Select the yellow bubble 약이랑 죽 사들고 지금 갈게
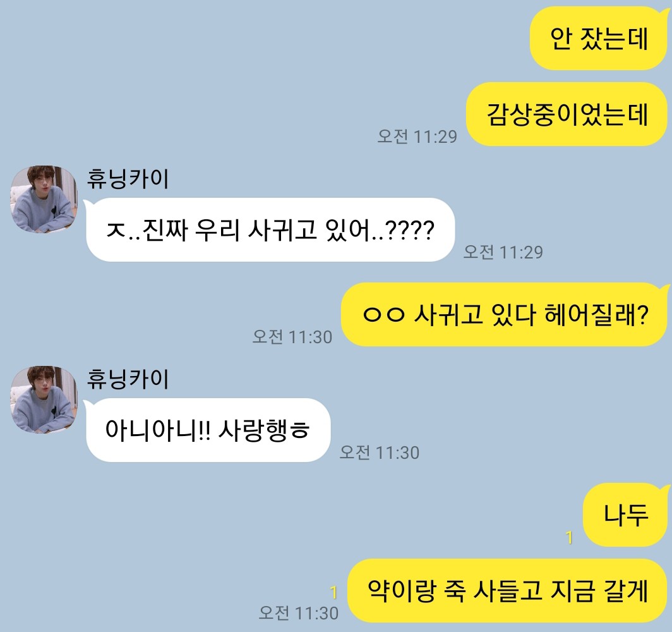This screenshot has height=632, width=672. (507, 591)
